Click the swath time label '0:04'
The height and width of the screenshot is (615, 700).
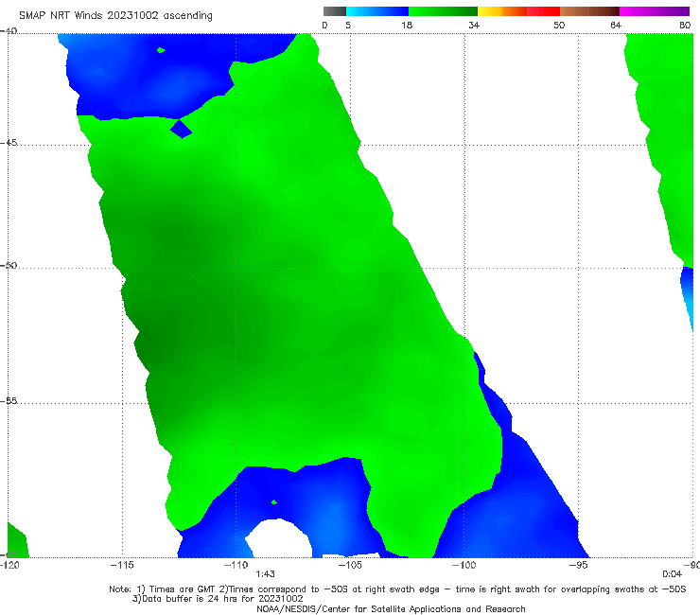pos(672,574)
